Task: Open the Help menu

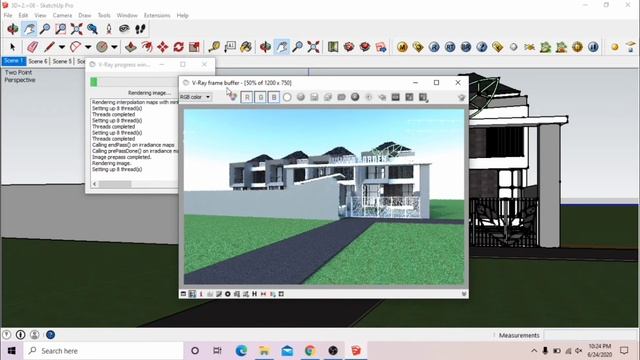Action: 182,15
